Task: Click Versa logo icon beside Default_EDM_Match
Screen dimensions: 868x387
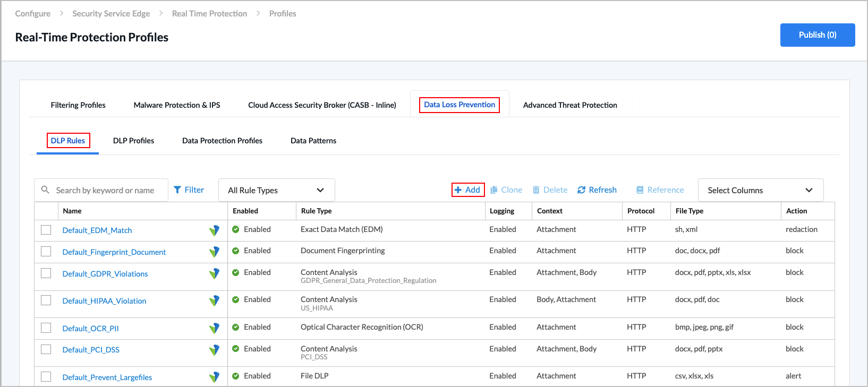Action: (214, 230)
